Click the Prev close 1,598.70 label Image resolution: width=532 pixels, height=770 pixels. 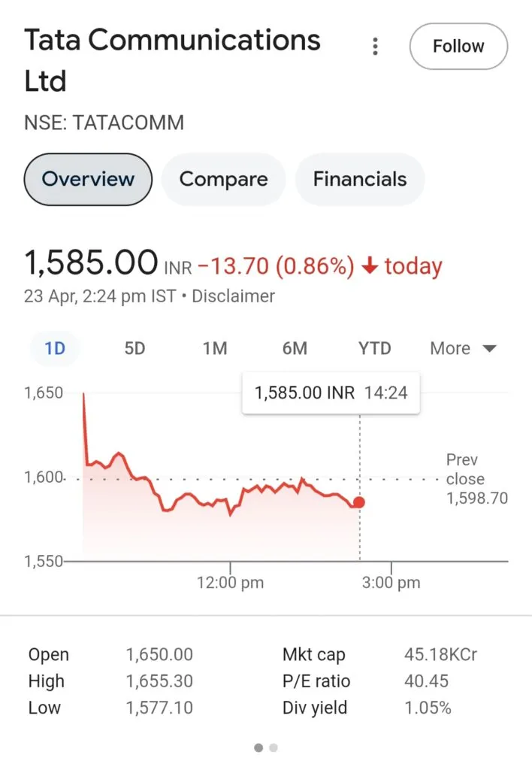(x=476, y=479)
